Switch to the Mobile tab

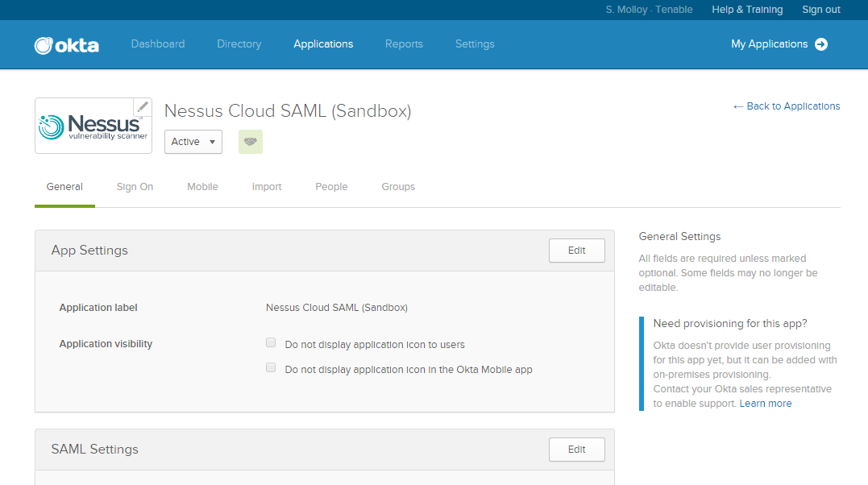coord(202,187)
